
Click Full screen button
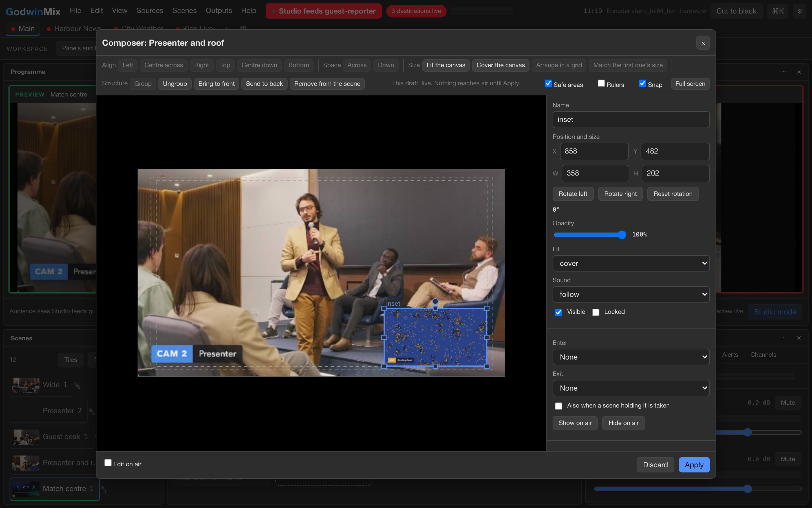[690, 84]
